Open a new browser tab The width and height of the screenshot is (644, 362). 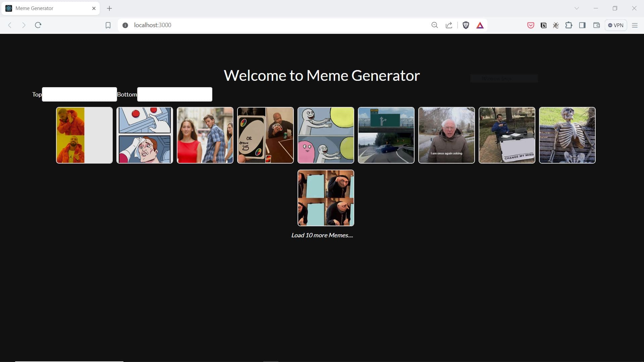pyautogui.click(x=109, y=8)
